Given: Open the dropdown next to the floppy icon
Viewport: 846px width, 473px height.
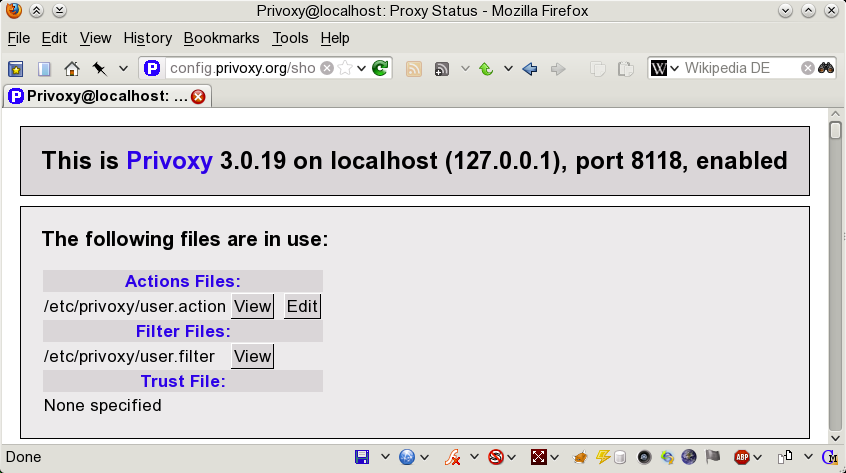Looking at the screenshot, I should [385, 457].
